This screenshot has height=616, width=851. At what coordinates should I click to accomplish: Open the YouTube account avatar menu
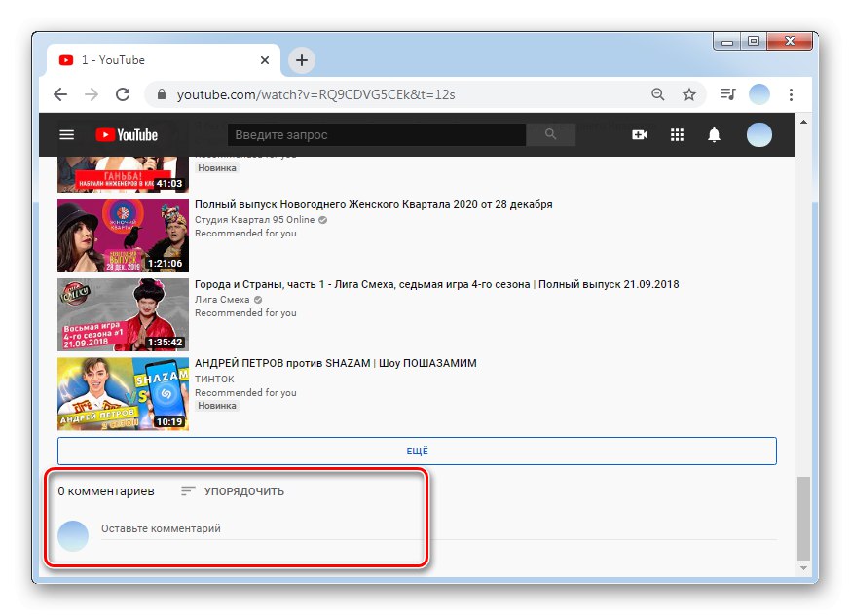[758, 134]
